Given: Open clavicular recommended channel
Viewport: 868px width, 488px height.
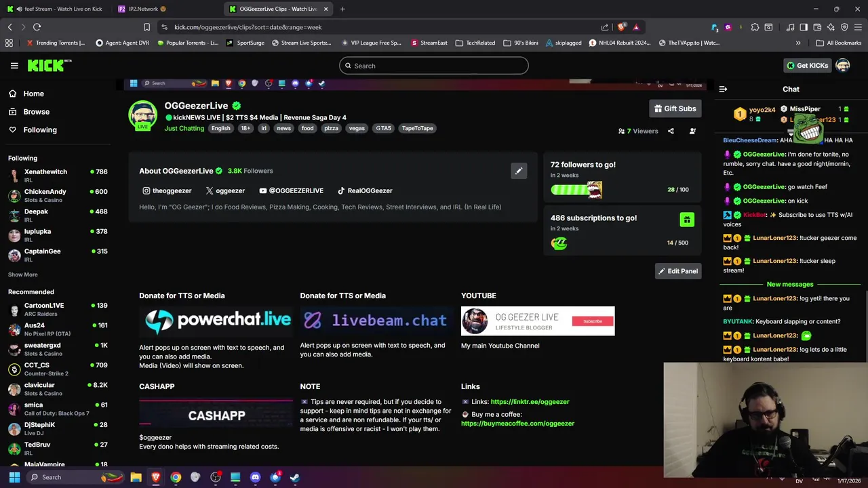Looking at the screenshot, I should (x=58, y=388).
